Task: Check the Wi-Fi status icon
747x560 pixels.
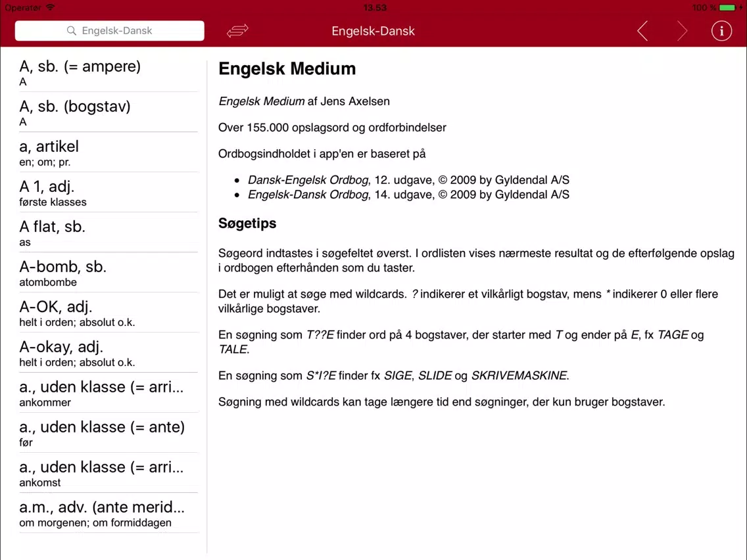Action: coord(51,8)
